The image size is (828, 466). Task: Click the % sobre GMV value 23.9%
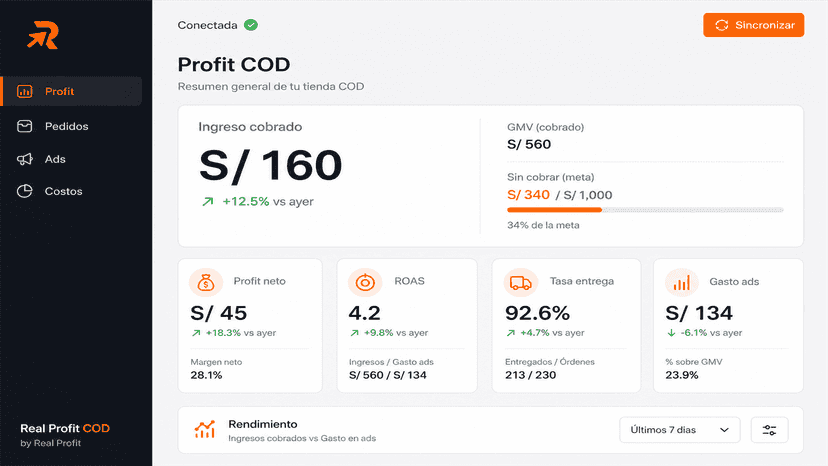click(682, 375)
